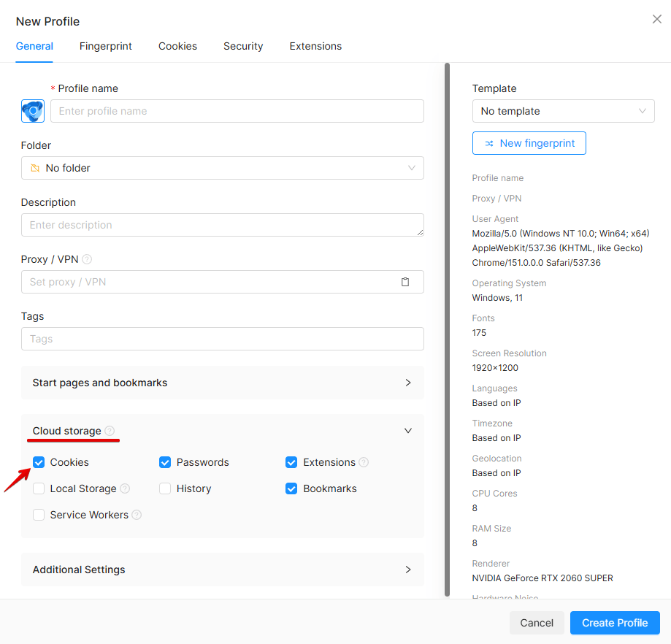Open the Folder dropdown
The image size is (671, 644).
pyautogui.click(x=223, y=168)
